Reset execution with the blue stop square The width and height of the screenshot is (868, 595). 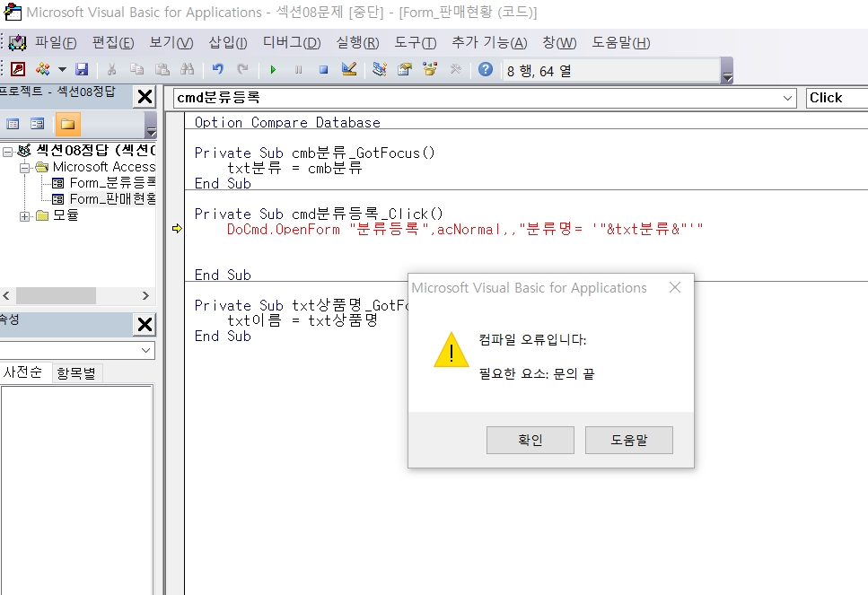point(323,70)
